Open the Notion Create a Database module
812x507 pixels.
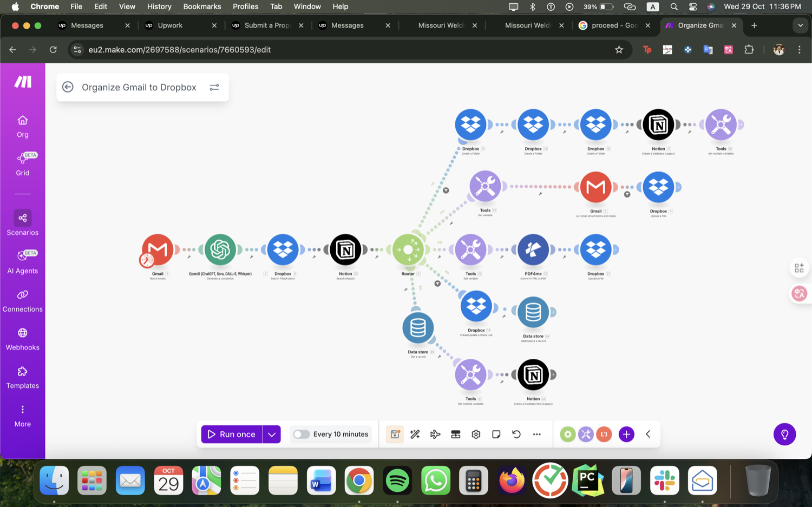[658, 124]
